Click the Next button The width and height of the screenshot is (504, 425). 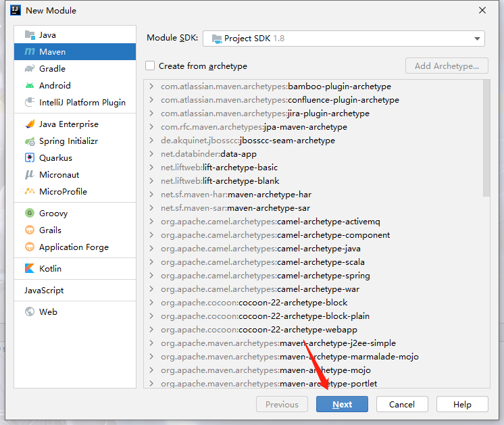(x=342, y=404)
